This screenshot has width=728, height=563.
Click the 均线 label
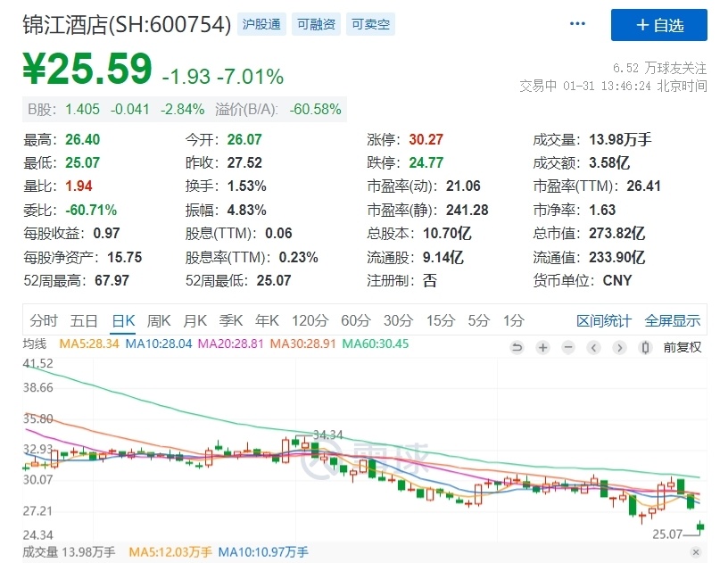coord(35,344)
